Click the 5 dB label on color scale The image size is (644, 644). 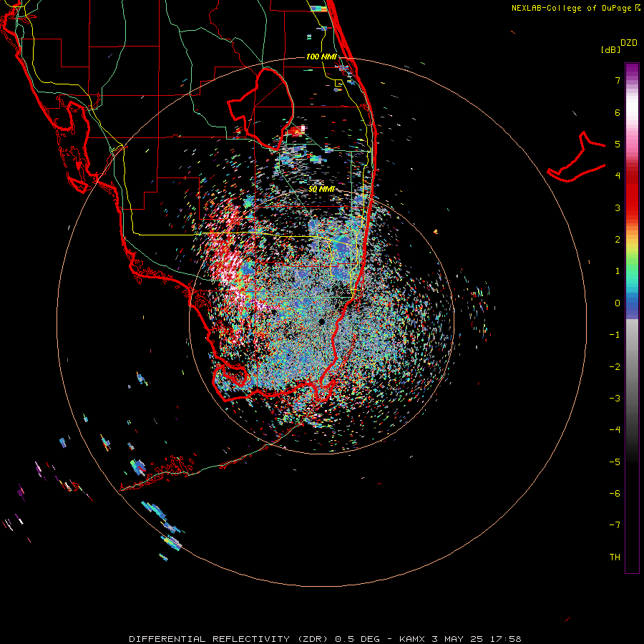(x=618, y=144)
